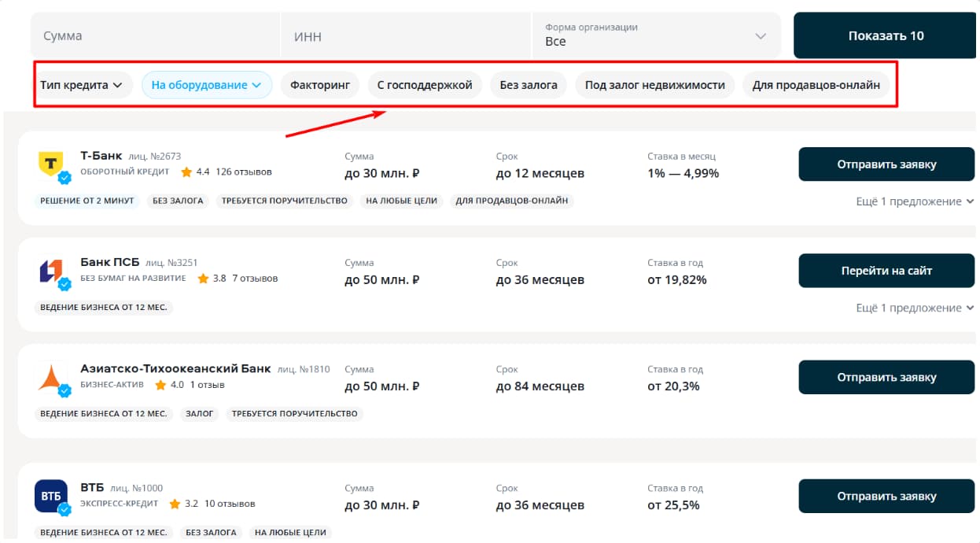This screenshot has height=543, width=980.
Task: Click the Решение от 2 минут tag
Action: [x=87, y=201]
